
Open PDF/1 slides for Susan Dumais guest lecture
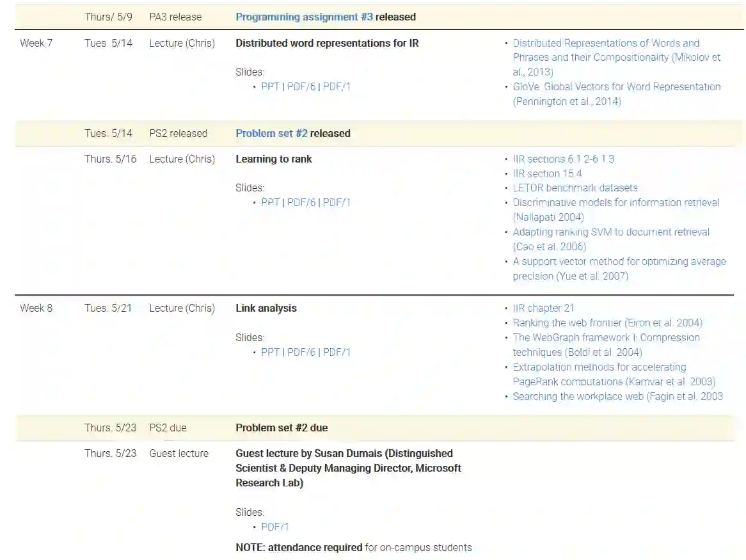[x=275, y=527]
